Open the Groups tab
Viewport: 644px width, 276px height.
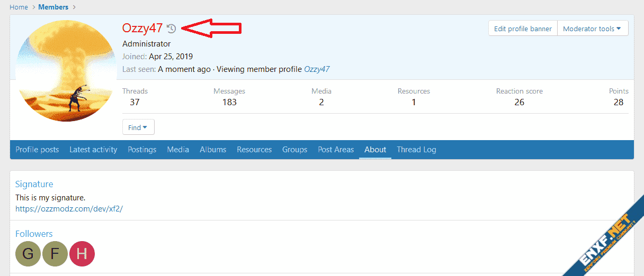coord(294,150)
